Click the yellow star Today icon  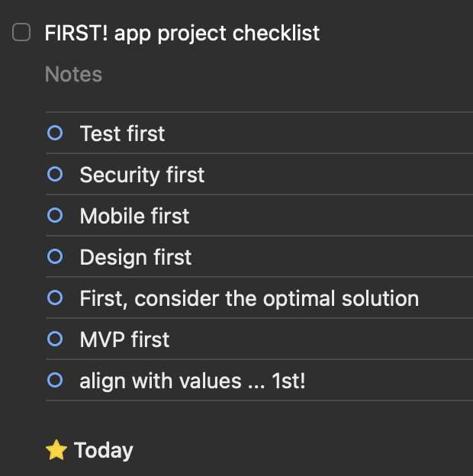56,451
